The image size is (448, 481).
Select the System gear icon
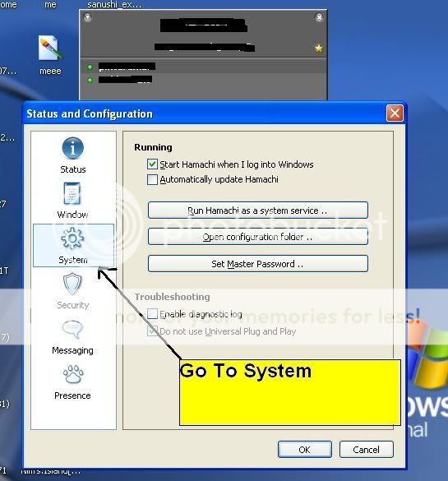pos(72,238)
